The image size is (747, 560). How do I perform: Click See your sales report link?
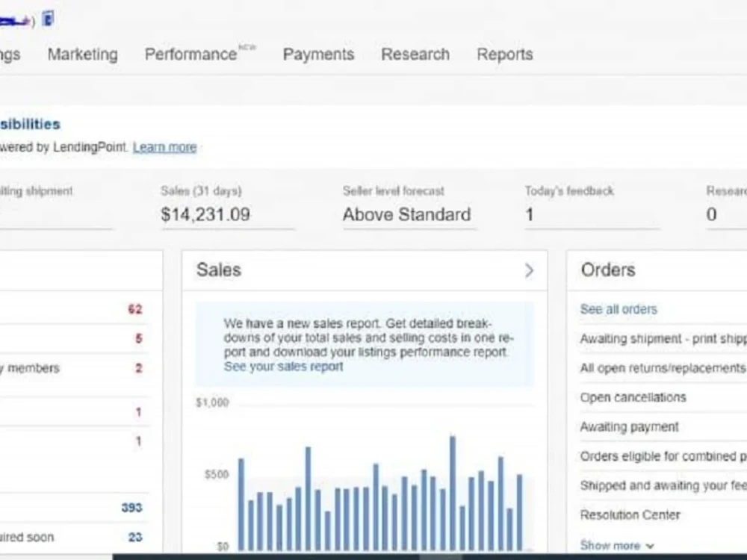click(x=283, y=366)
